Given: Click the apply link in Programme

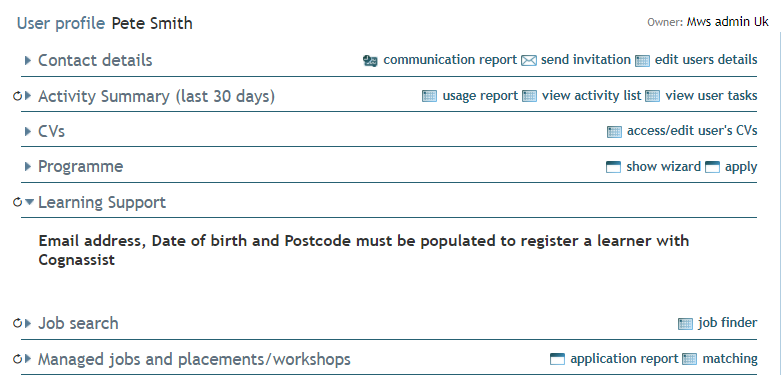Looking at the screenshot, I should 741,167.
